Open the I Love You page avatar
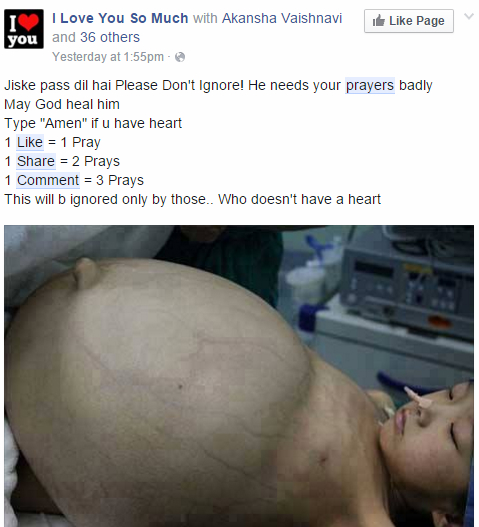 [x=24, y=29]
